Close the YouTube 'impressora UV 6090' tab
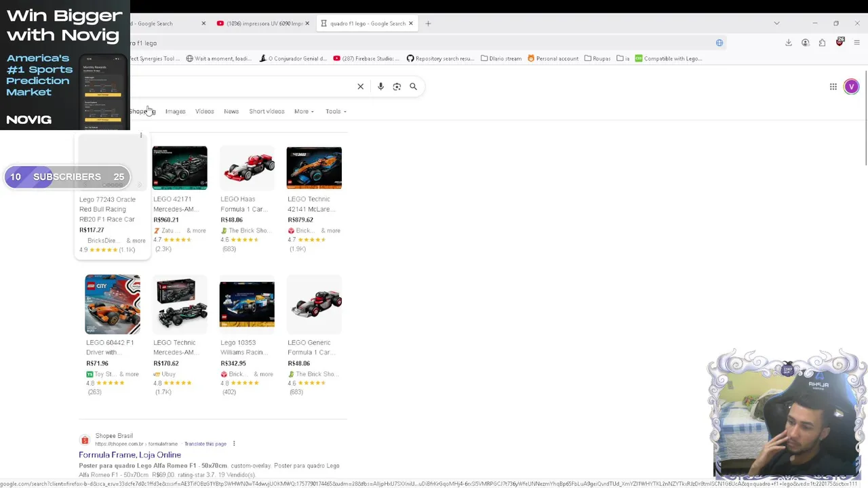Screen dimensions: 868x488 point(307,23)
